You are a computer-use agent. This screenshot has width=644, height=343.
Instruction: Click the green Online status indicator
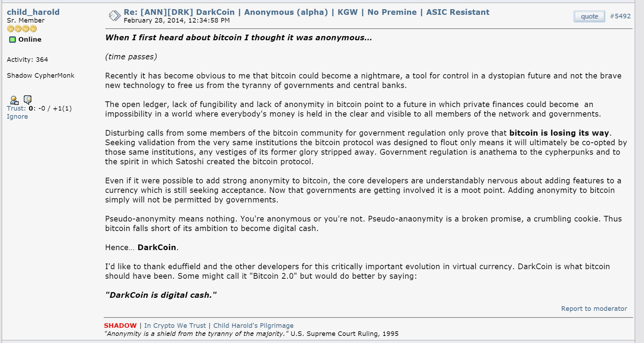point(12,40)
